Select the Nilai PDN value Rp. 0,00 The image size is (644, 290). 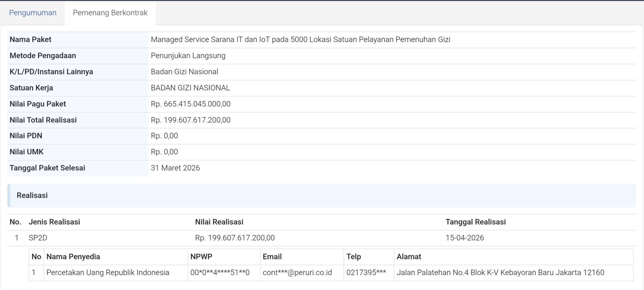(x=164, y=136)
